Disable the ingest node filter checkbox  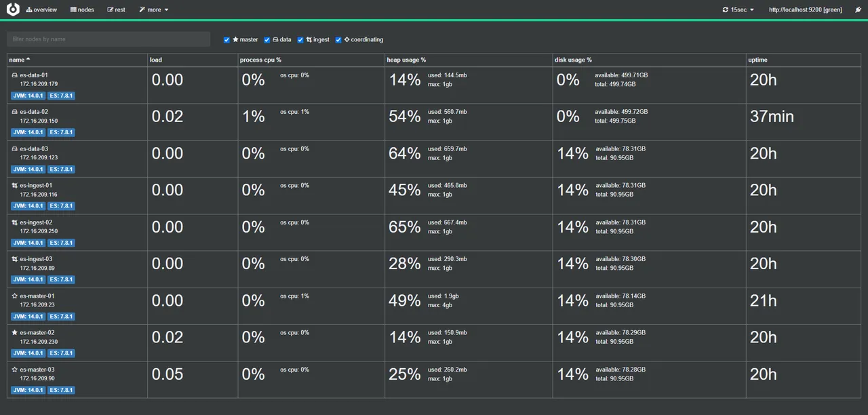[x=300, y=40]
